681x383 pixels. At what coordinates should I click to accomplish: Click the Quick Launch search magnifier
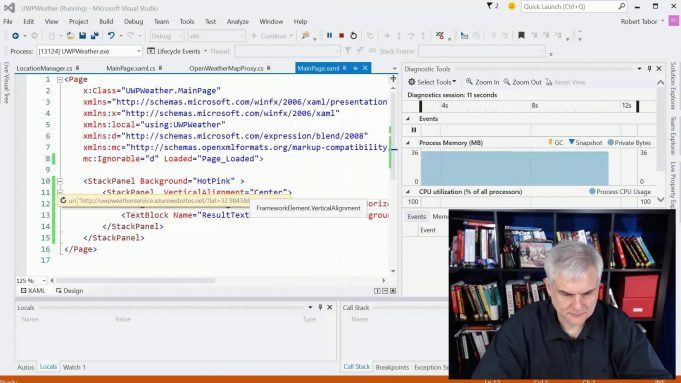621,6
